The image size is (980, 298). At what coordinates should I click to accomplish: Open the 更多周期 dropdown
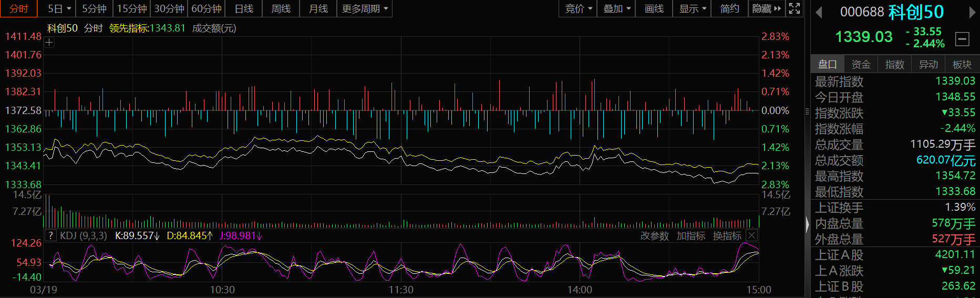pos(364,8)
